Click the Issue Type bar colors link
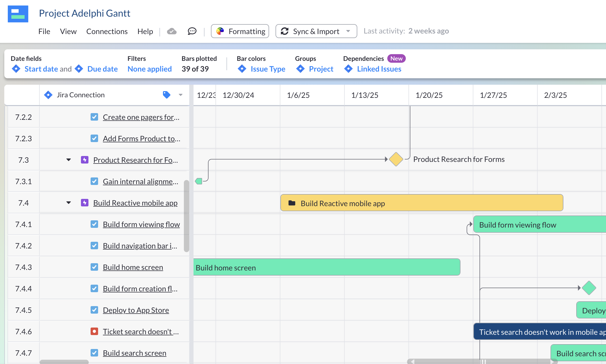Image resolution: width=606 pixels, height=364 pixels. click(x=268, y=69)
